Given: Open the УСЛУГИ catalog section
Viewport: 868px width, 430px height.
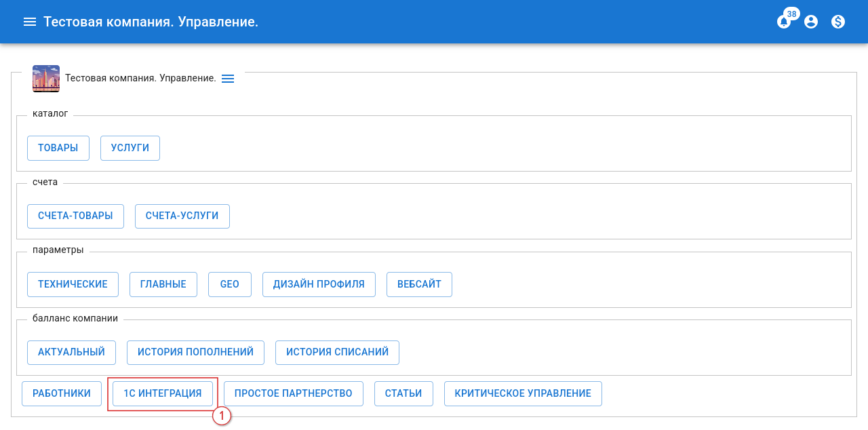Looking at the screenshot, I should coord(130,148).
